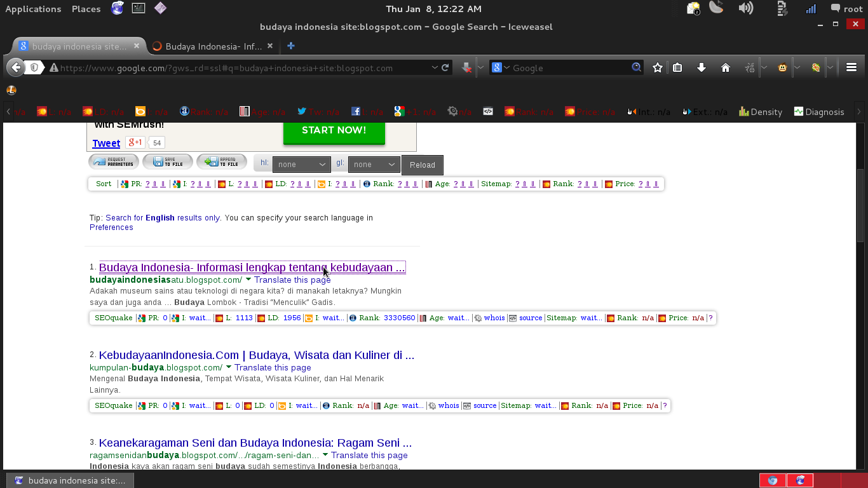Open the Iceweasel hamburger menu
Screen dimensions: 868x488
click(x=851, y=67)
